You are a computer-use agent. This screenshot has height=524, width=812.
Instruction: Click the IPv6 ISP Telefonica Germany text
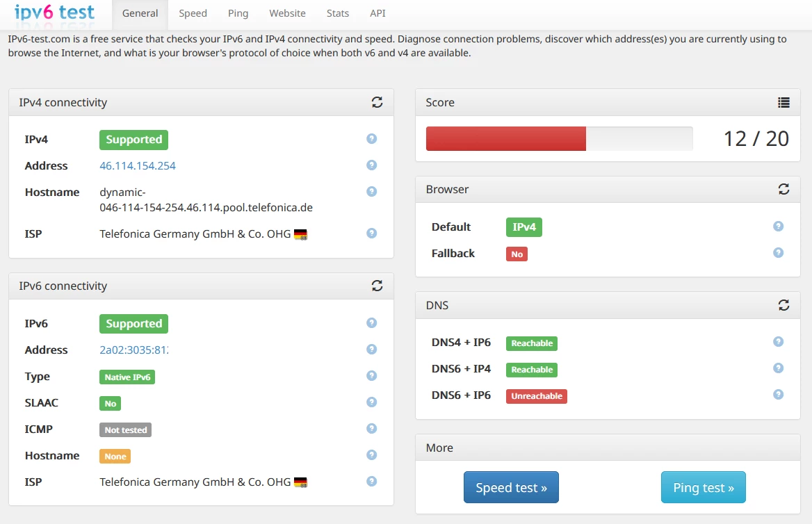(195, 482)
